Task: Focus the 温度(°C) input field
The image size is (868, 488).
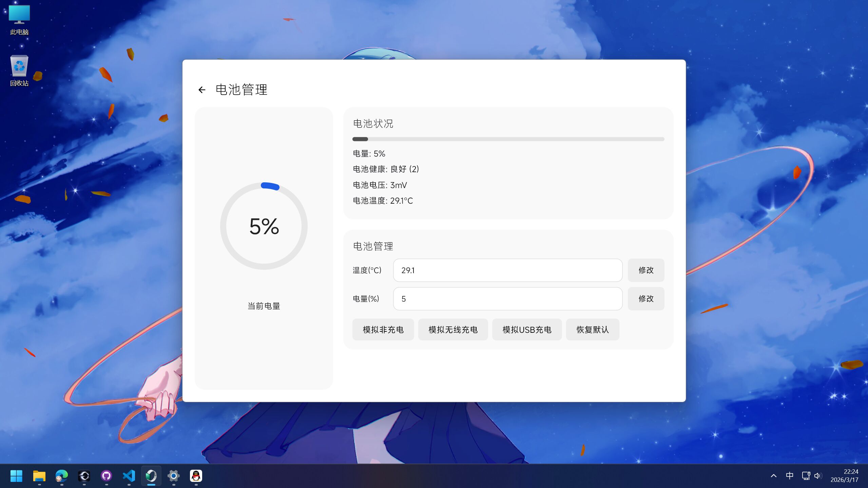Action: pos(507,270)
